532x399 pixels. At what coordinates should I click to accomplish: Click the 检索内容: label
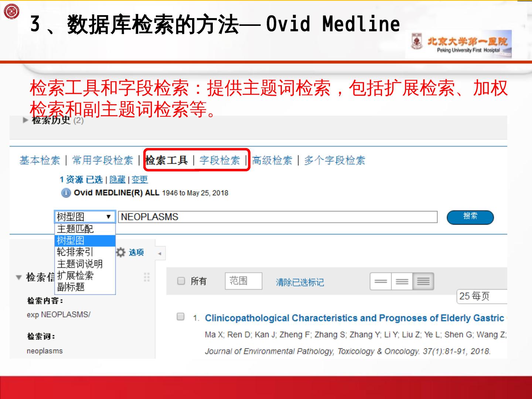(45, 301)
